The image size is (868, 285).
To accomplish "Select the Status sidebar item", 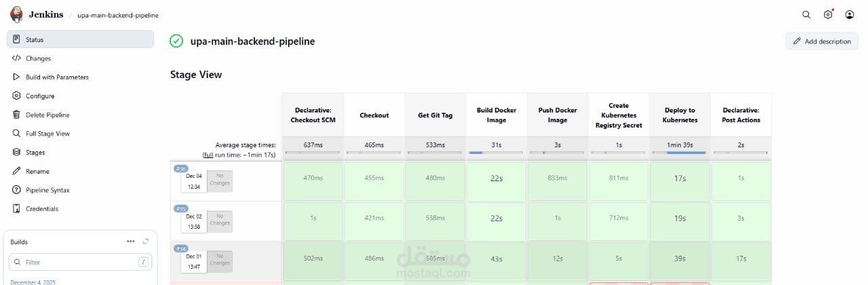I will tap(80, 39).
